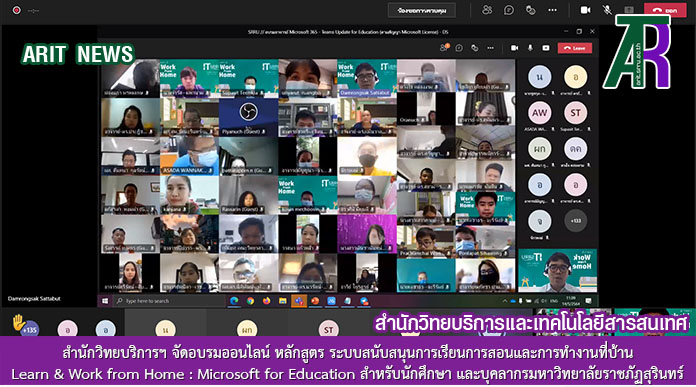696x387 pixels.
Task: Click inner window title 'Microsoft 365 - Teams Update'
Action: pos(348,32)
